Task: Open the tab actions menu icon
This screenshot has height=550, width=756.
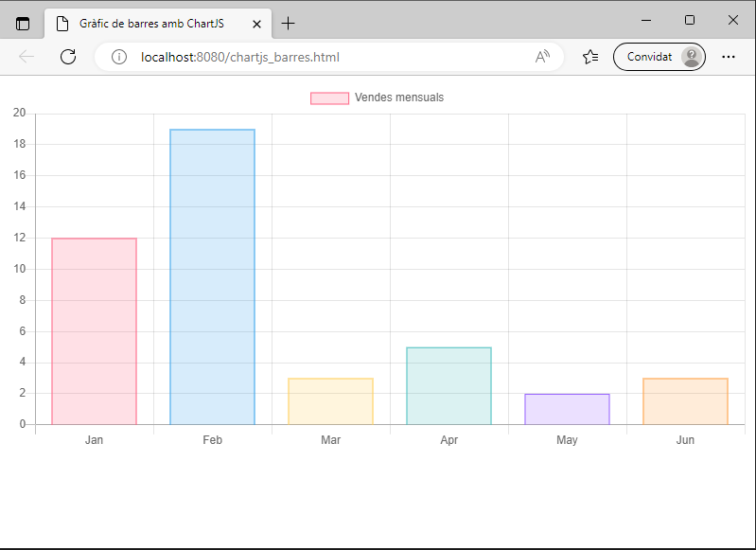Action: click(x=23, y=23)
